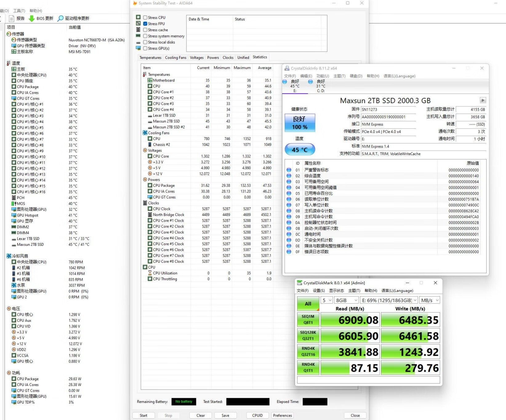
Task: Click the 固件 SN11273 field
Action: (388, 109)
